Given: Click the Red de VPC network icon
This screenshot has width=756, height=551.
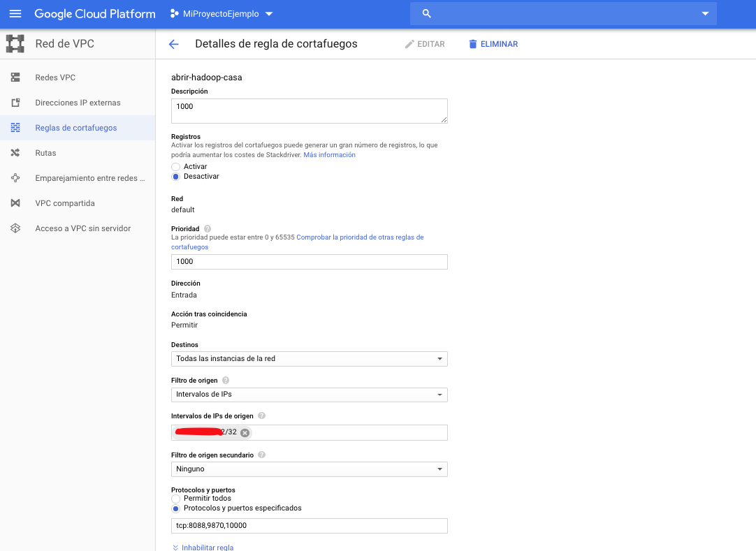Looking at the screenshot, I should (x=15, y=44).
